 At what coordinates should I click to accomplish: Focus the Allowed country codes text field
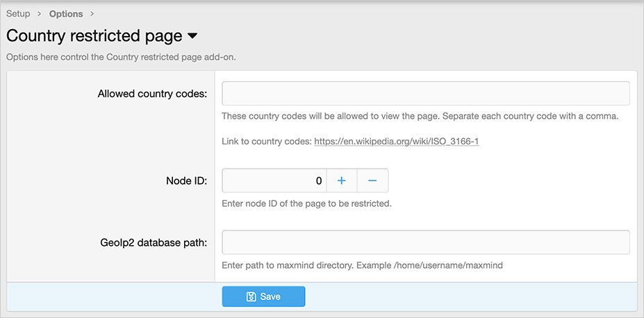425,93
